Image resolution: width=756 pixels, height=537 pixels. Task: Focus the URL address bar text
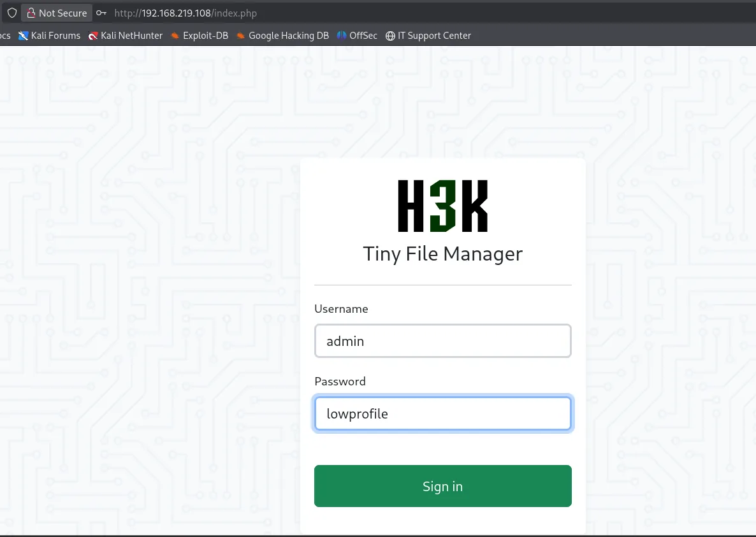[185, 13]
